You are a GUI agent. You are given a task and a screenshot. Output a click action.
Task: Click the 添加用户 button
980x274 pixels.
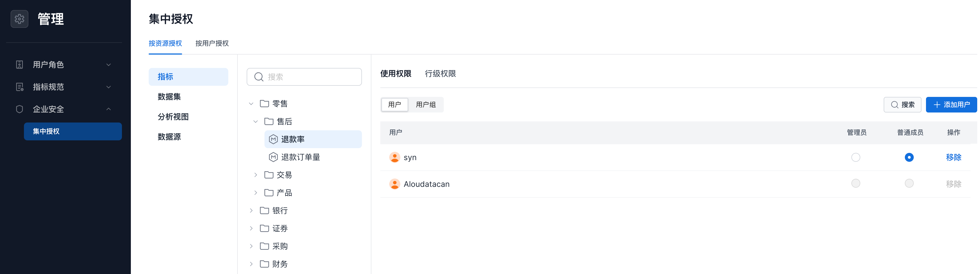[951, 105]
